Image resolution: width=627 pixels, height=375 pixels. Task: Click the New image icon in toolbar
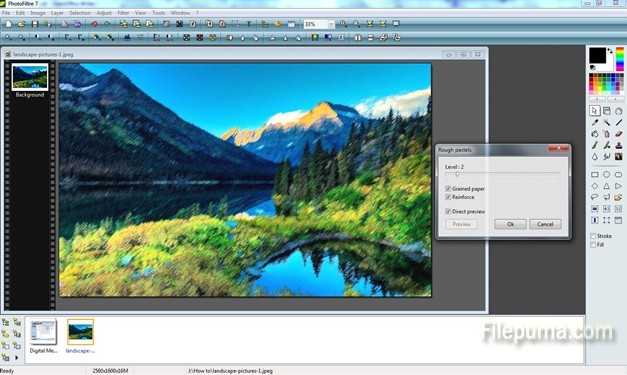tap(8, 24)
